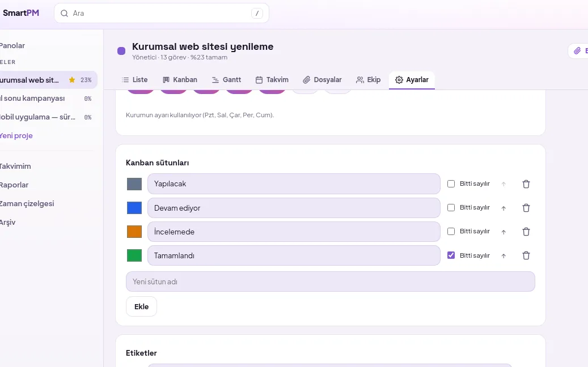Open the blue swatch for Devam ediyor
588x367 pixels.
[134, 208]
